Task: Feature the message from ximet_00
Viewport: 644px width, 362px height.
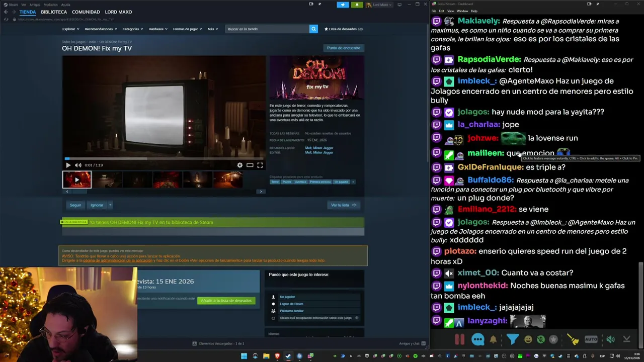Action: (537, 273)
